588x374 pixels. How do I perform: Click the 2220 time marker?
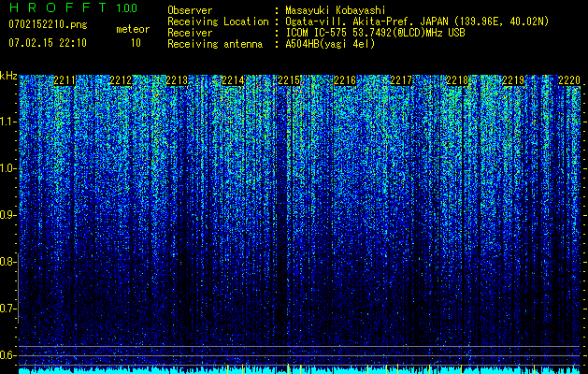pos(569,80)
